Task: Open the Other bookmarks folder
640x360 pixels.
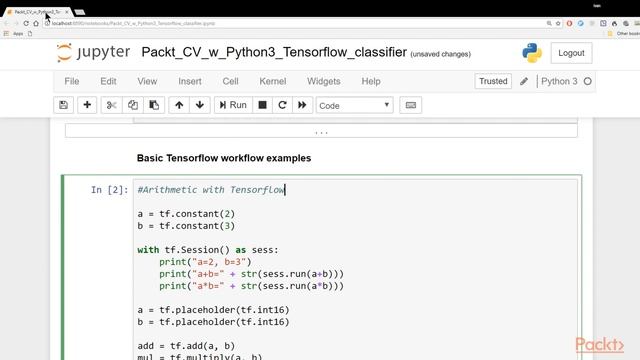Action: coord(624,33)
